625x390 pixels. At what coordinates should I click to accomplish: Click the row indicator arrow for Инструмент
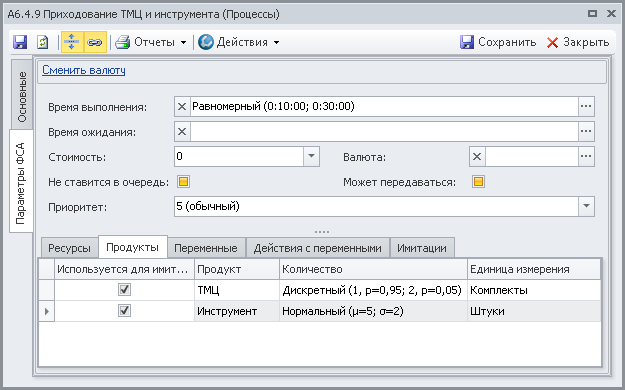(47, 311)
